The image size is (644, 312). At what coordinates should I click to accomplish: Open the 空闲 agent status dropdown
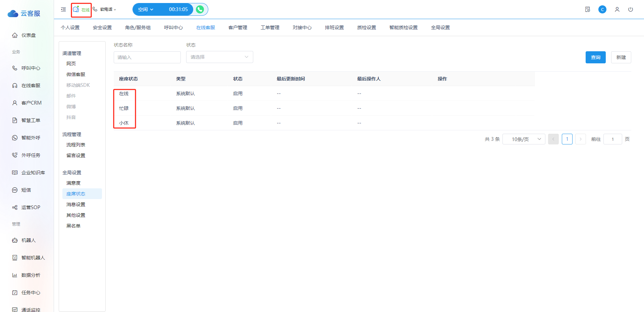pyautogui.click(x=146, y=9)
